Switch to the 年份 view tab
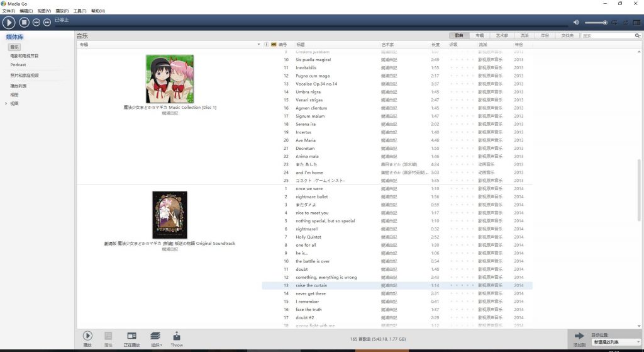Image resolution: width=644 pixels, height=352 pixels. (545, 36)
